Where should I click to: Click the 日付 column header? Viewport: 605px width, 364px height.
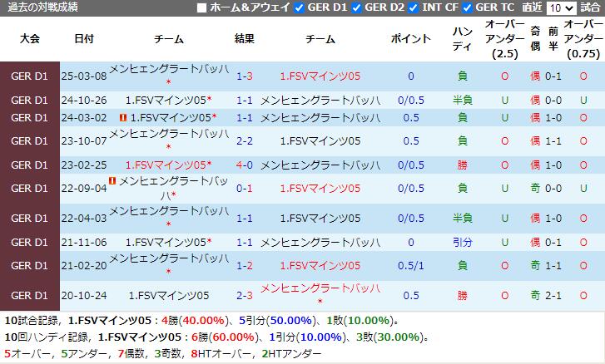click(84, 39)
